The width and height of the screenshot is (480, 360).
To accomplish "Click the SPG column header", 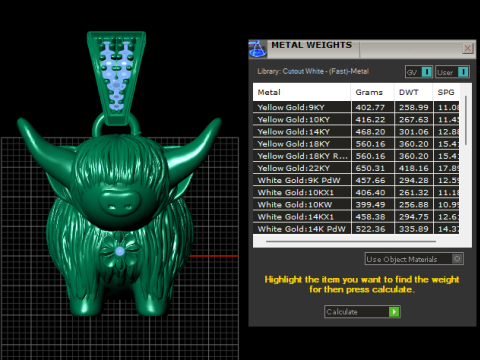I will (446, 92).
